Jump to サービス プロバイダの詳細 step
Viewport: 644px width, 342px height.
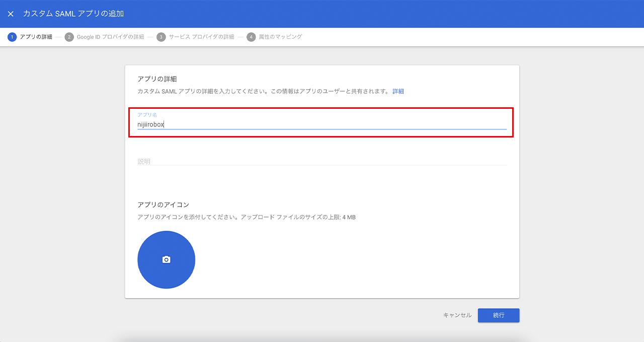[201, 37]
